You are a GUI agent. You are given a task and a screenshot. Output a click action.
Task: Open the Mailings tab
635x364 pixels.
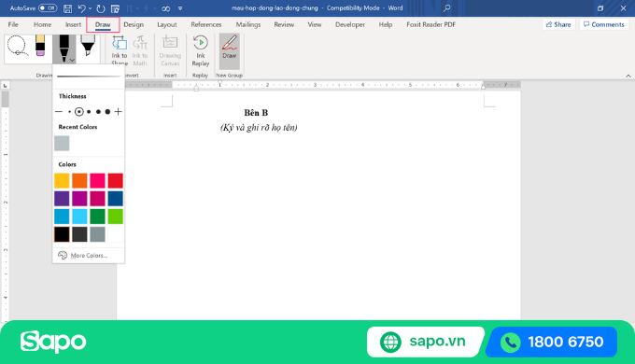pos(248,24)
